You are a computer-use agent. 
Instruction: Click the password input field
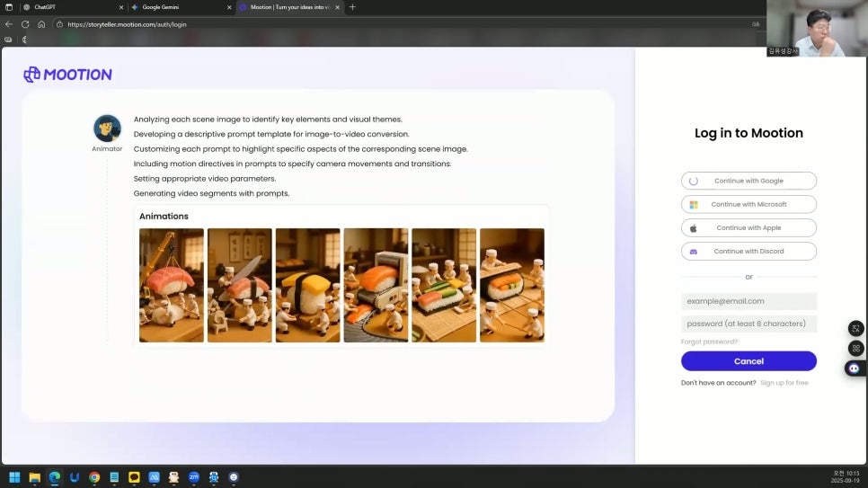748,324
